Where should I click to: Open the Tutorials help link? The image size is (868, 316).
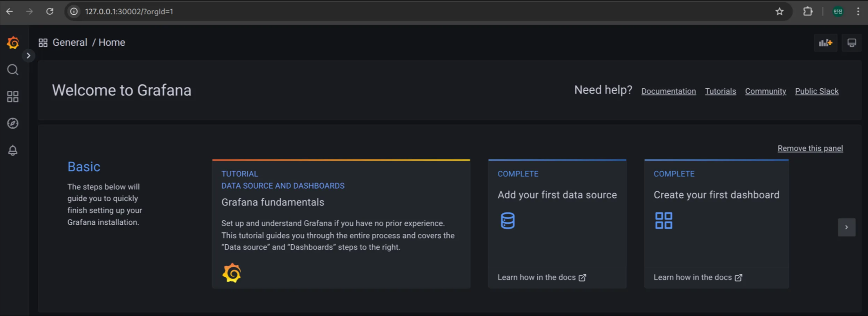(x=721, y=91)
